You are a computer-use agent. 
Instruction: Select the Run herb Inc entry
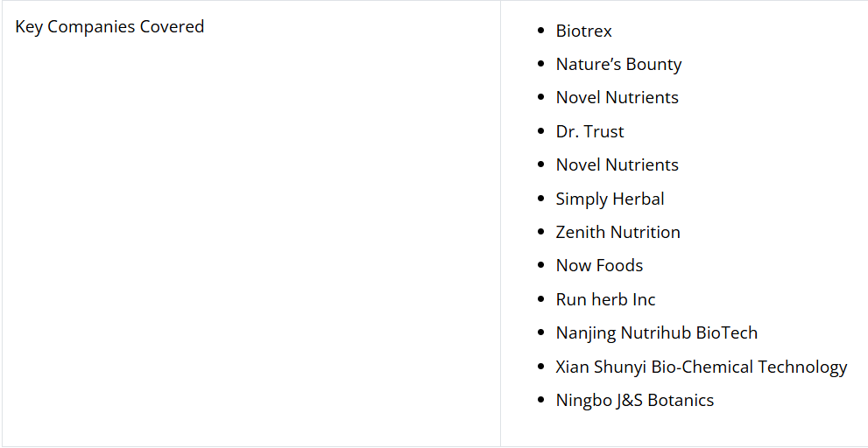tap(605, 300)
